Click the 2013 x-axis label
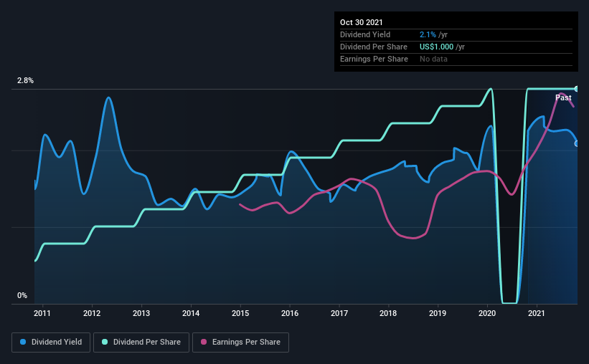Viewport: 589px width, 364px height. [x=141, y=313]
